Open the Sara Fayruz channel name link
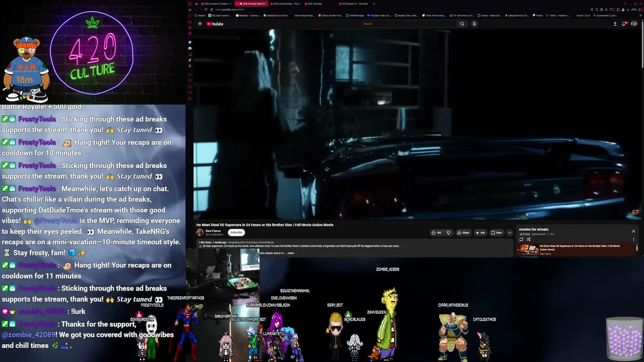Image resolution: width=644 pixels, height=362 pixels. click(213, 231)
